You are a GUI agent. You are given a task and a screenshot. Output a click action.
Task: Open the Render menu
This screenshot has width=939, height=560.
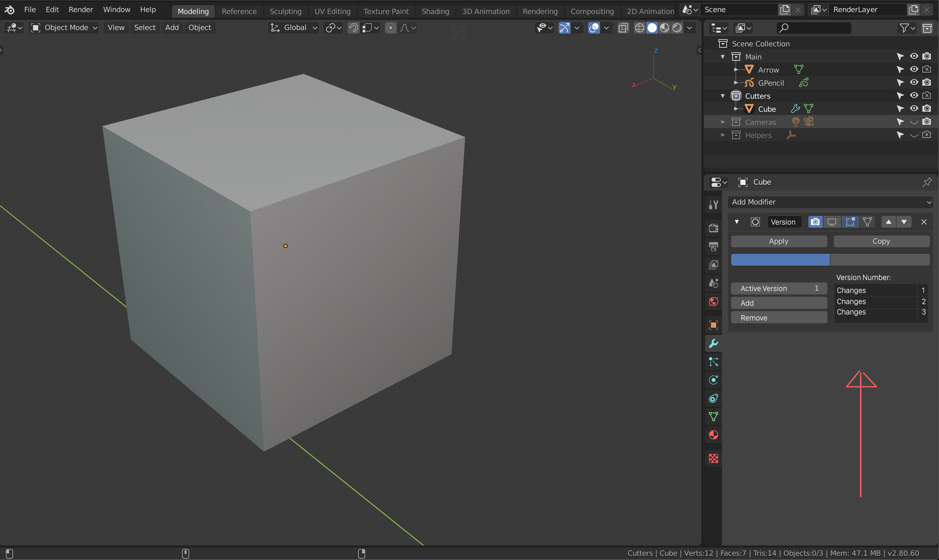tap(81, 9)
